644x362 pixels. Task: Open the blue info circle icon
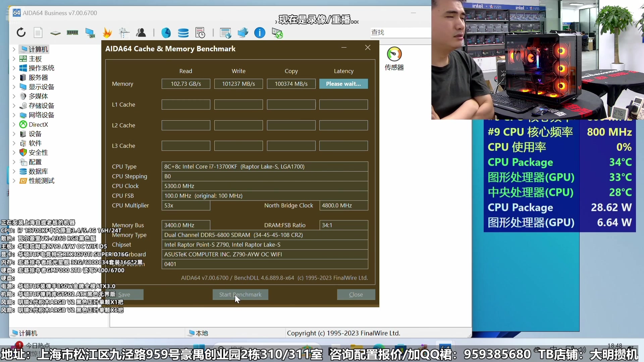pos(260,33)
